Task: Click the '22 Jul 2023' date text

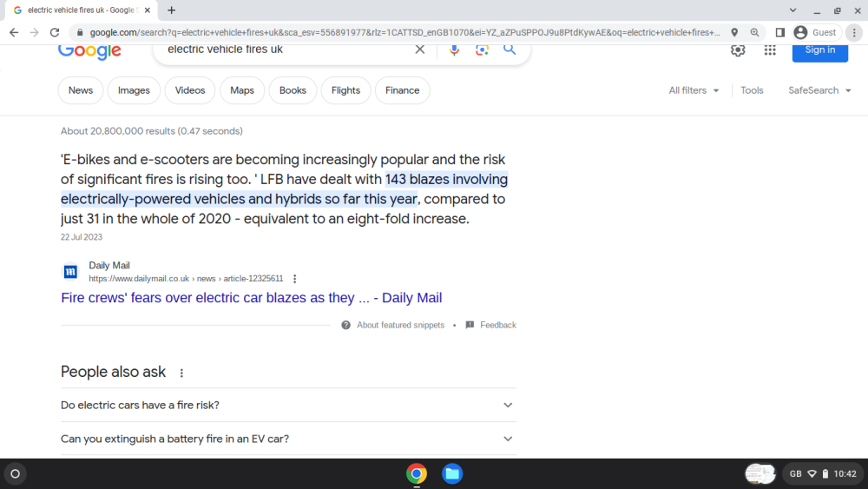Action: pyautogui.click(x=82, y=237)
